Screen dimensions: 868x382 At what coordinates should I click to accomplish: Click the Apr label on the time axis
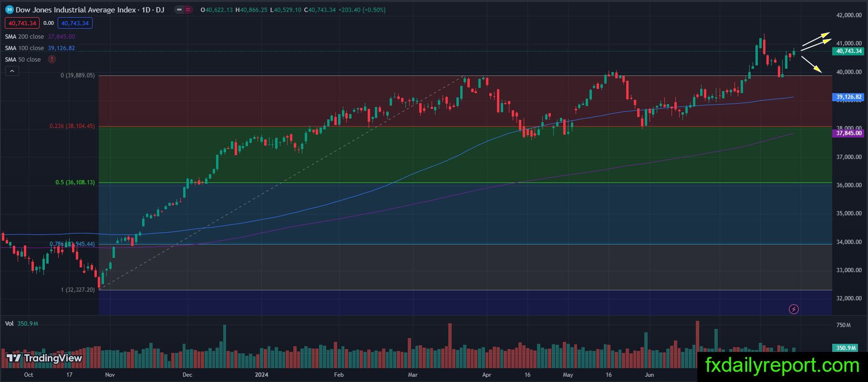click(x=486, y=375)
